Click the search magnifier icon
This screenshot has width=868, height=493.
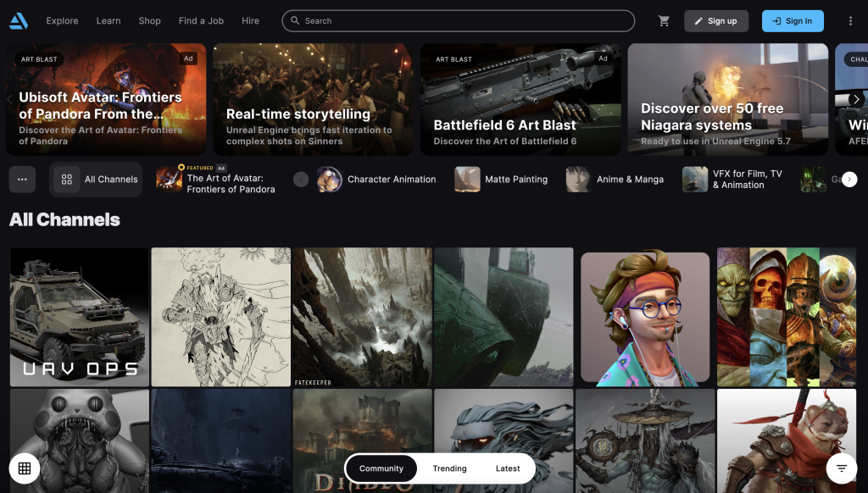point(294,20)
